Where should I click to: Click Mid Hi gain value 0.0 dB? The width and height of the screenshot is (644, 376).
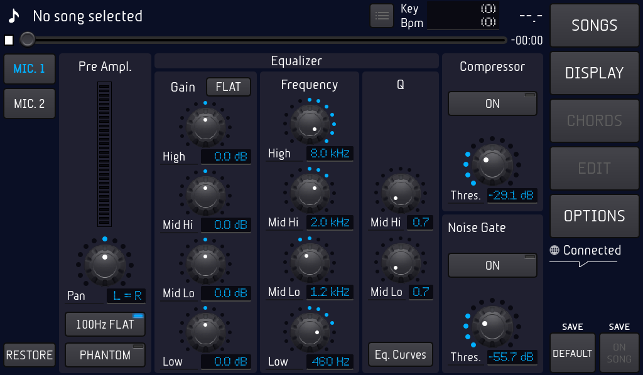(x=226, y=224)
